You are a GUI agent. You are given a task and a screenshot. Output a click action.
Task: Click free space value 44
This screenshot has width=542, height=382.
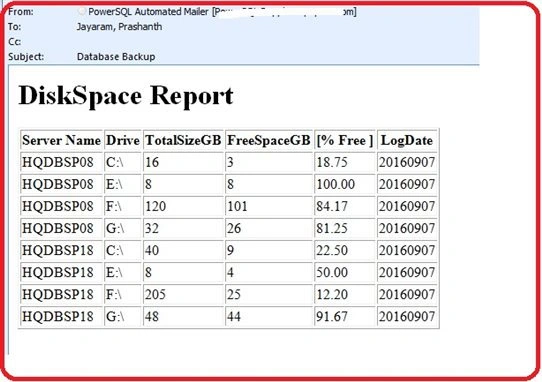[269, 316]
